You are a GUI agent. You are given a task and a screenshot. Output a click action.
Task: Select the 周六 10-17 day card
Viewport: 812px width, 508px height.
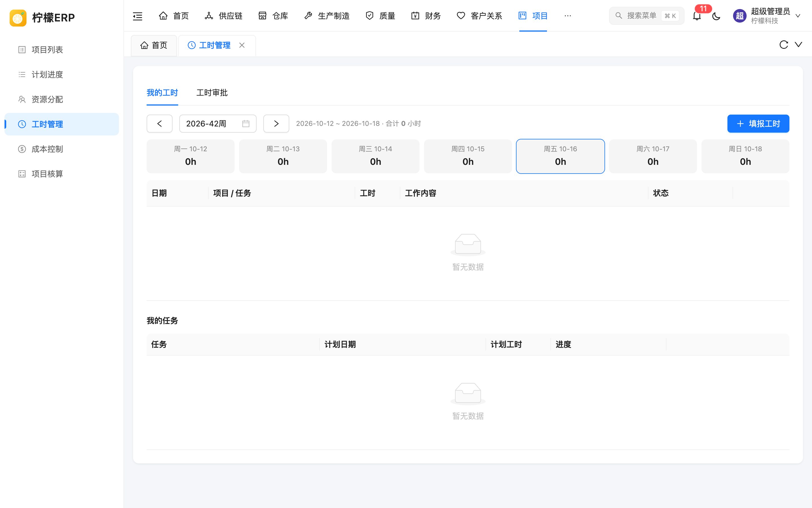coord(653,156)
